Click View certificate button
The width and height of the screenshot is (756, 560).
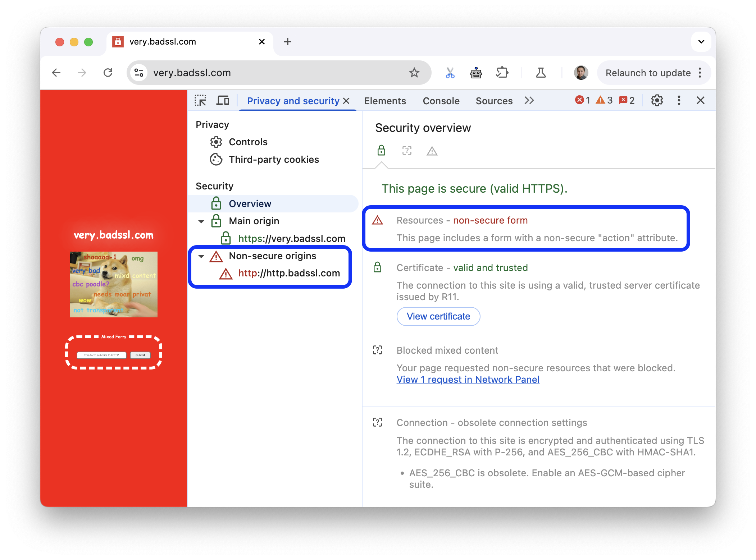point(438,316)
